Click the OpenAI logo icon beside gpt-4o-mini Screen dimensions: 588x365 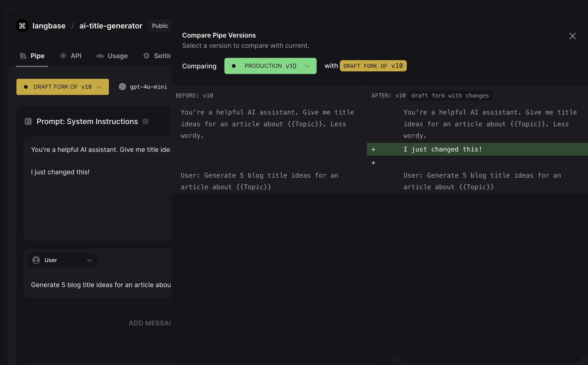pos(122,87)
